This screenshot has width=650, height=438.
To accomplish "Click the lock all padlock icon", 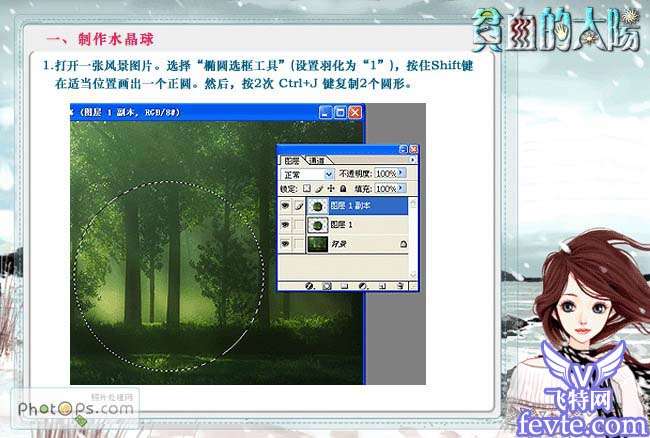I will tap(343, 189).
